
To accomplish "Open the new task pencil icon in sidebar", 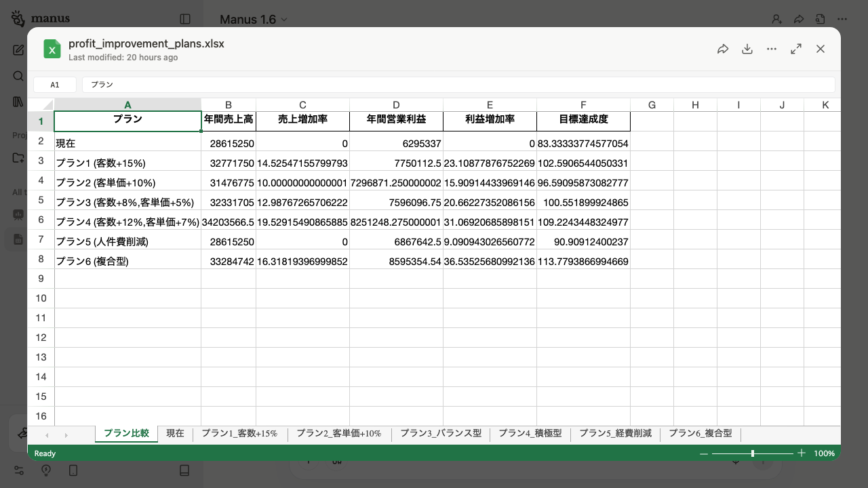I will 18,49.
